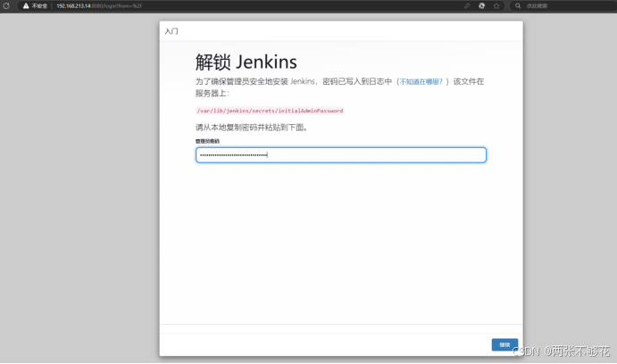The height and width of the screenshot is (364, 617).
Task: Click the '解锁 Jenkins' heading
Action: click(246, 62)
